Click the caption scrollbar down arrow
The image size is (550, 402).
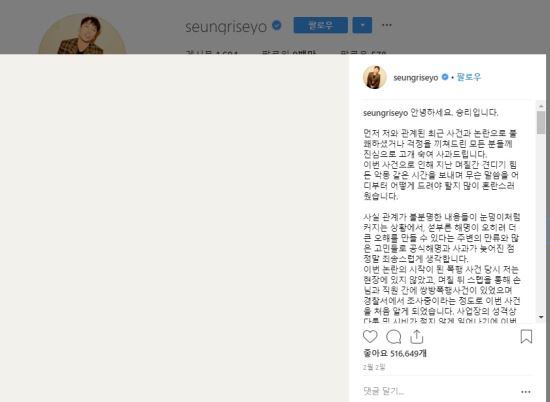(x=541, y=317)
